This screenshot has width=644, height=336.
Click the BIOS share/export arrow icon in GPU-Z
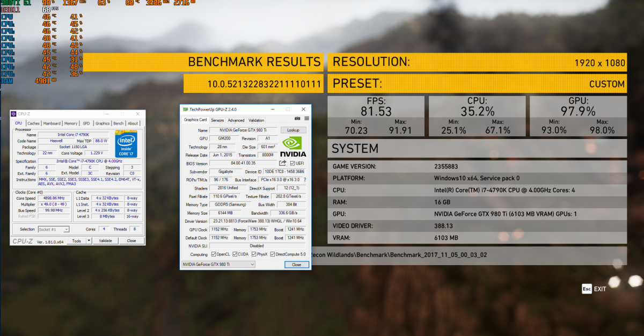(283, 163)
